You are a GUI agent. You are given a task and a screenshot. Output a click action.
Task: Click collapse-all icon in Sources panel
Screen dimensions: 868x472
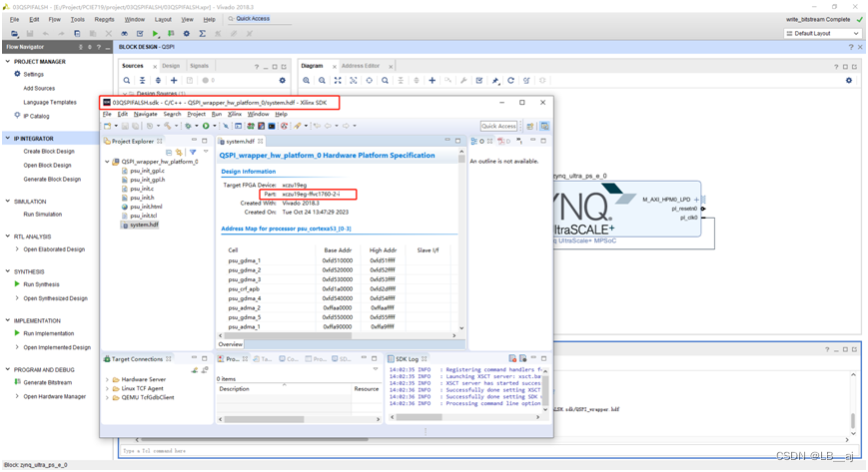[142, 80]
